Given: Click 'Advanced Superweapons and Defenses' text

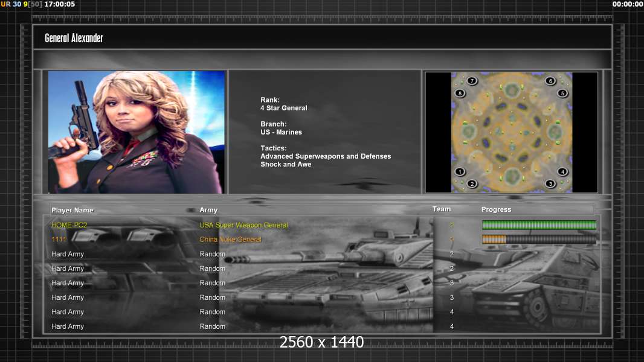Looking at the screenshot, I should (326, 156).
